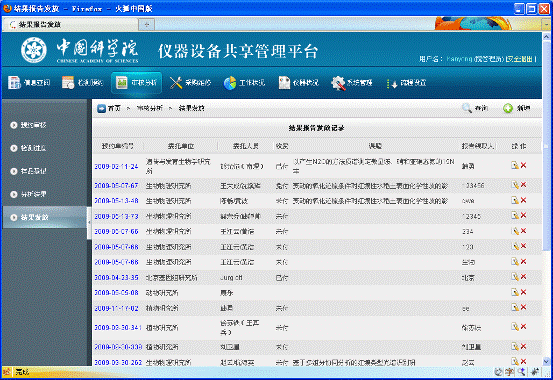Viewport: 553px width, 380px height.
Task: Click red X delete for row 2009-04-23-35
Action: 523,277
